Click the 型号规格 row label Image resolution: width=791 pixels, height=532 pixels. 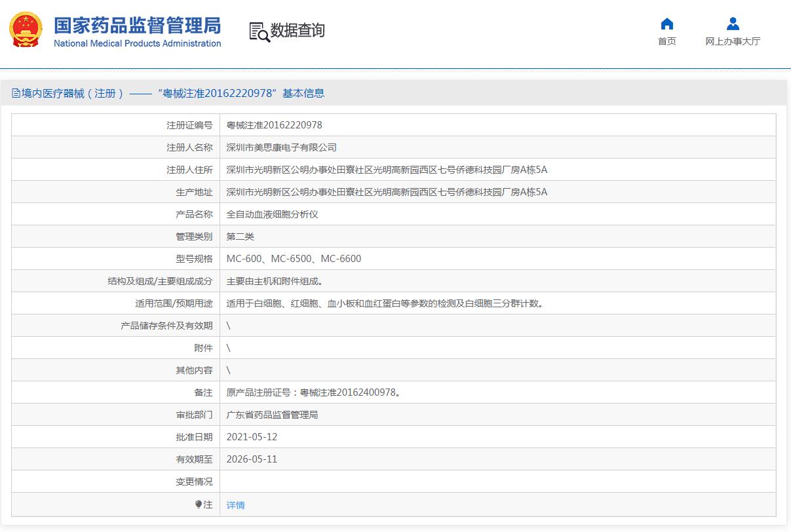pyautogui.click(x=194, y=259)
